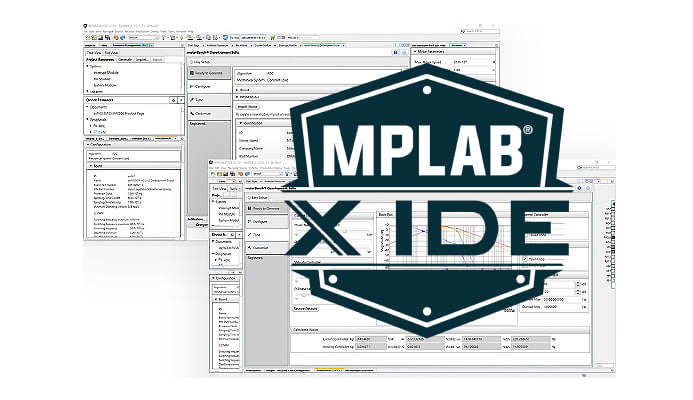Collapse the Peripherals node in back window
This screenshot has height=400, width=693.
(x=88, y=119)
